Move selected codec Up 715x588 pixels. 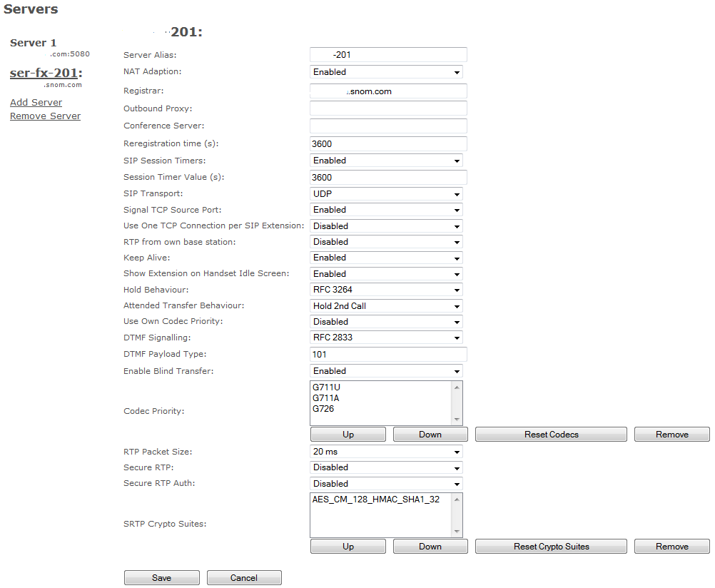[x=348, y=435]
